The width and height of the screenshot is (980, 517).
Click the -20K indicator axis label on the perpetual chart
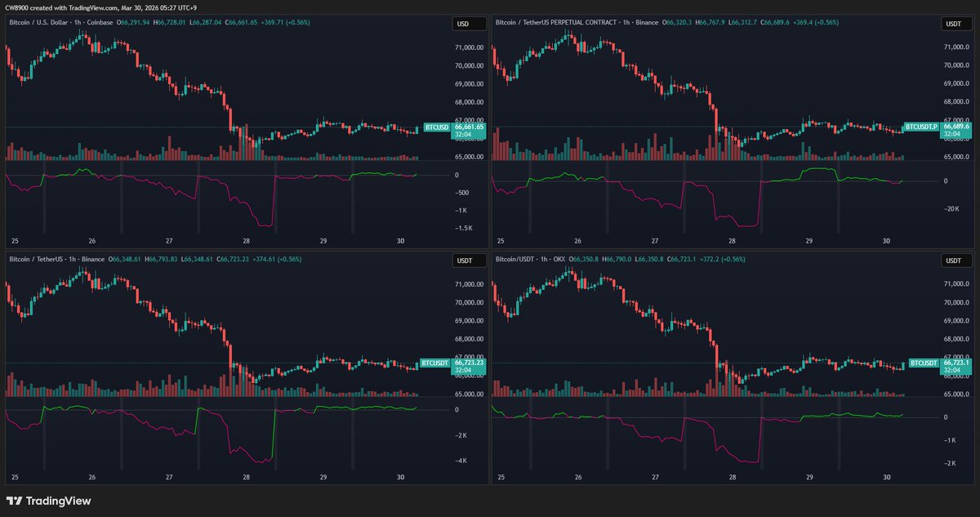(x=950, y=208)
